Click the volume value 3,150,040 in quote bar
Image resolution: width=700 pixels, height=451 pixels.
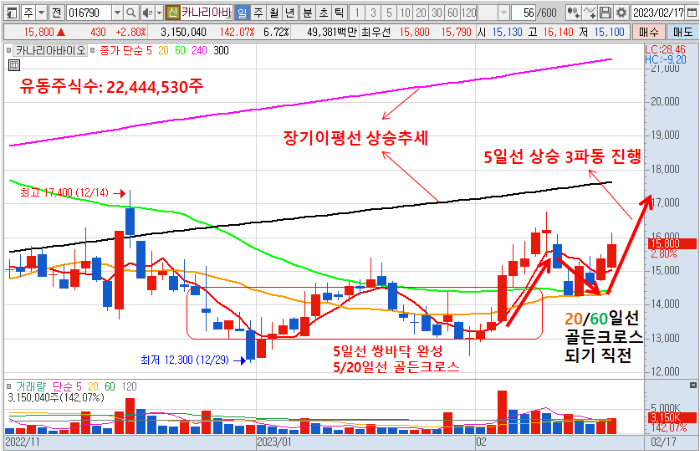click(183, 32)
